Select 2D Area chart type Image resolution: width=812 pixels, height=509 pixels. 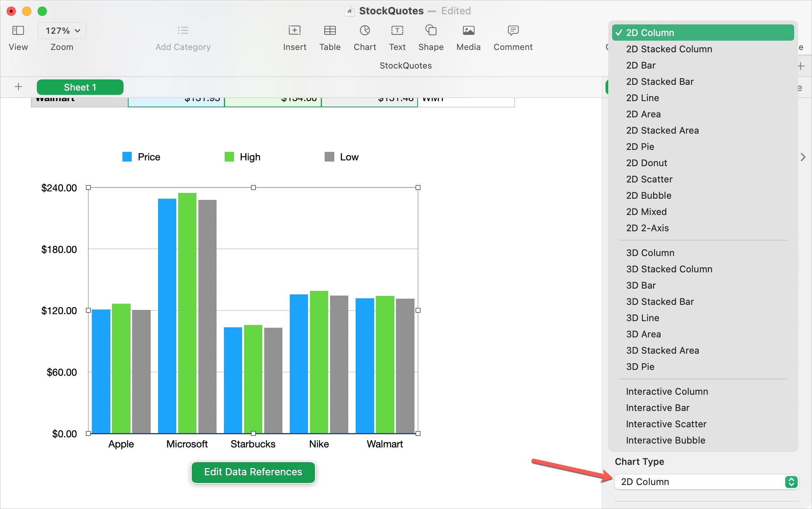[703, 114]
